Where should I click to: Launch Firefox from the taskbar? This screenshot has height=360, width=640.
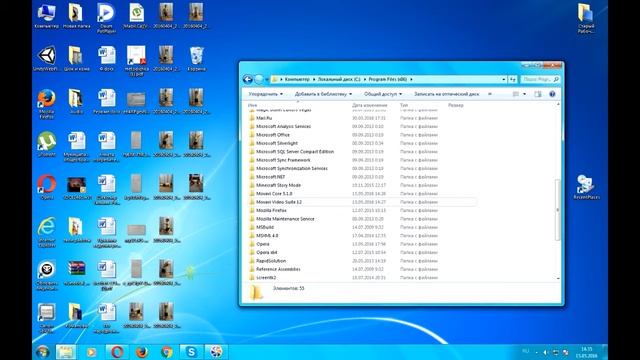[x=142, y=351]
